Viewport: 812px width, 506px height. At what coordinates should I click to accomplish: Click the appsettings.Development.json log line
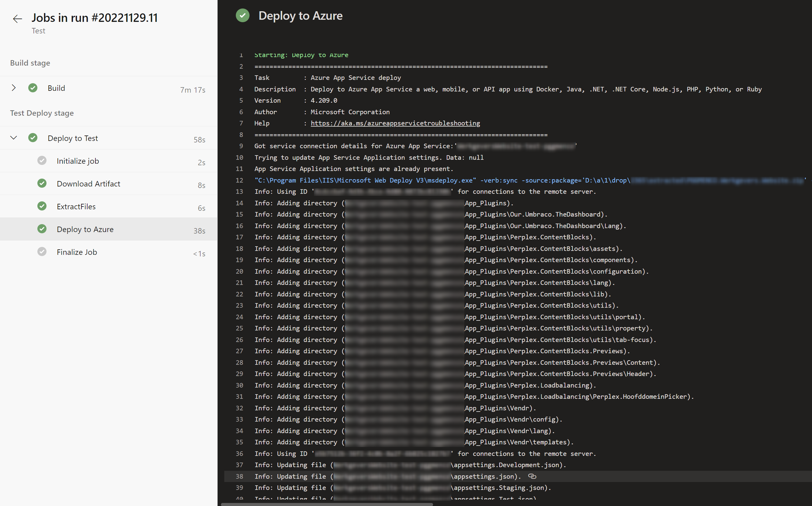click(x=410, y=465)
